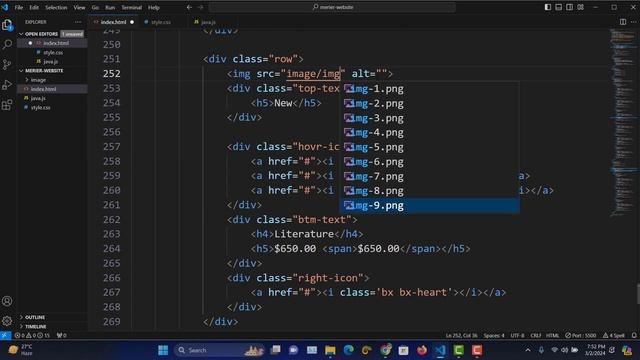The image size is (640, 360).
Task: Open the Edit menu
Action: click(34, 7)
